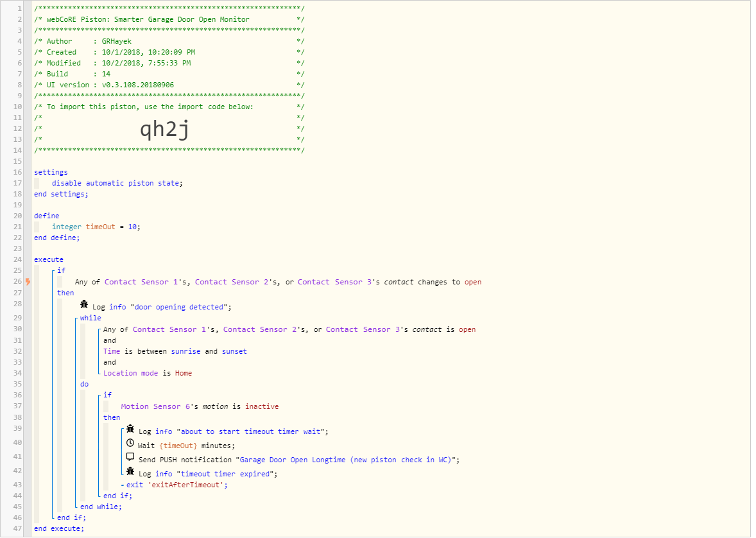Screen dimensions: 756x538
Task: Click line number 26 in the gutter
Action: pyautogui.click(x=17, y=282)
